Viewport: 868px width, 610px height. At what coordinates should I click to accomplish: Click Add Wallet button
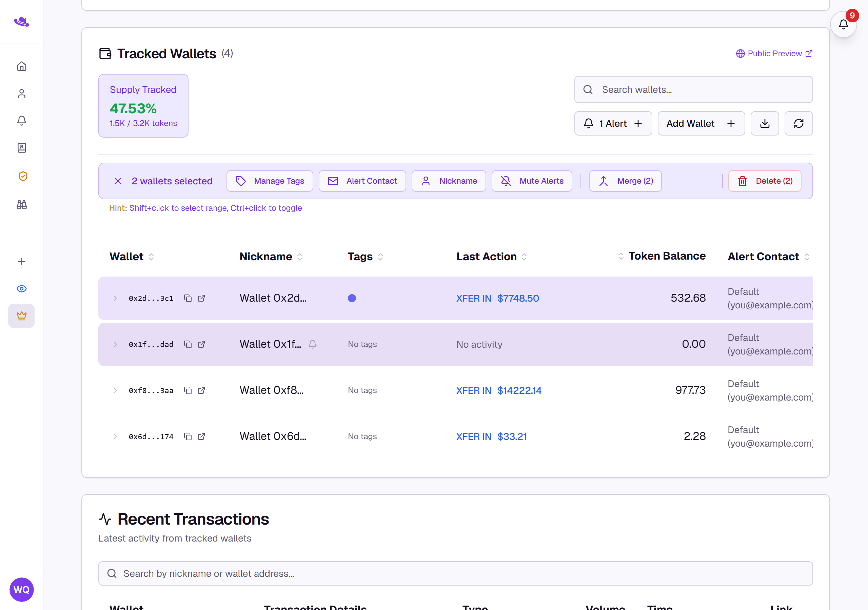coord(701,123)
